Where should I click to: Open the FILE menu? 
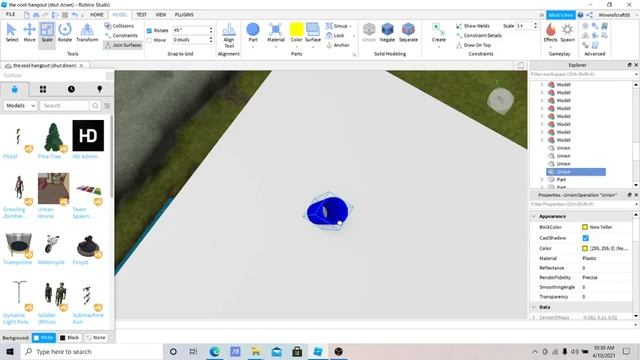pos(11,15)
